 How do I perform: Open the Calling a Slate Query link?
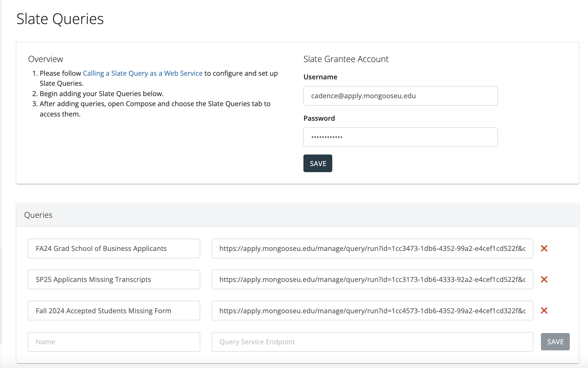coord(142,73)
